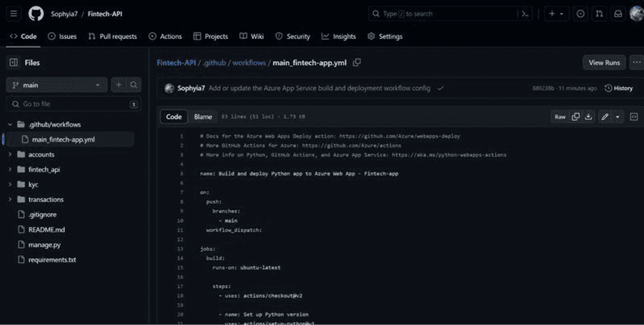Open workflows breadcrumb link
This screenshot has width=644, height=325.
pos(249,63)
